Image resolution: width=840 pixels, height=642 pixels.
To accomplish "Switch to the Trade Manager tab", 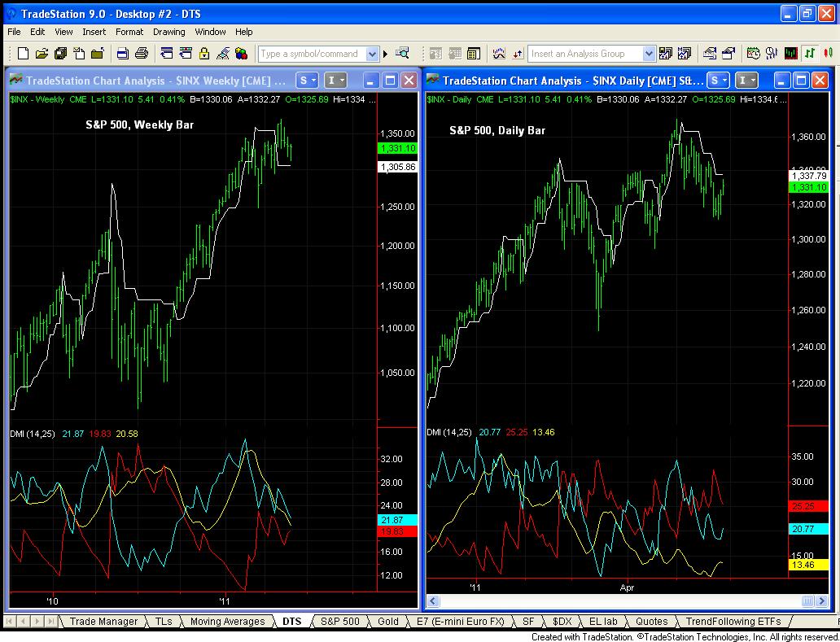I will pyautogui.click(x=103, y=621).
